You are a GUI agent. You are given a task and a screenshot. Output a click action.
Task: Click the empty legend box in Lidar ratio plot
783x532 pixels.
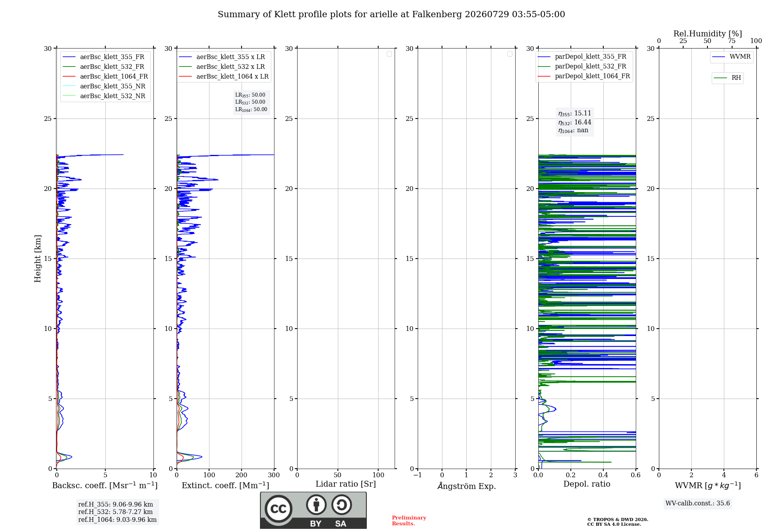coord(389,54)
